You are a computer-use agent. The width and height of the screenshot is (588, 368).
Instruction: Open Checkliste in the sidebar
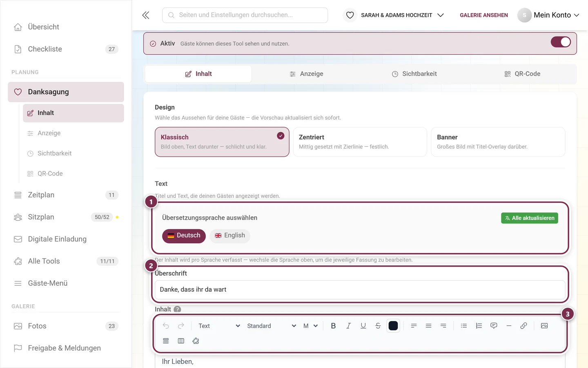click(x=66, y=49)
